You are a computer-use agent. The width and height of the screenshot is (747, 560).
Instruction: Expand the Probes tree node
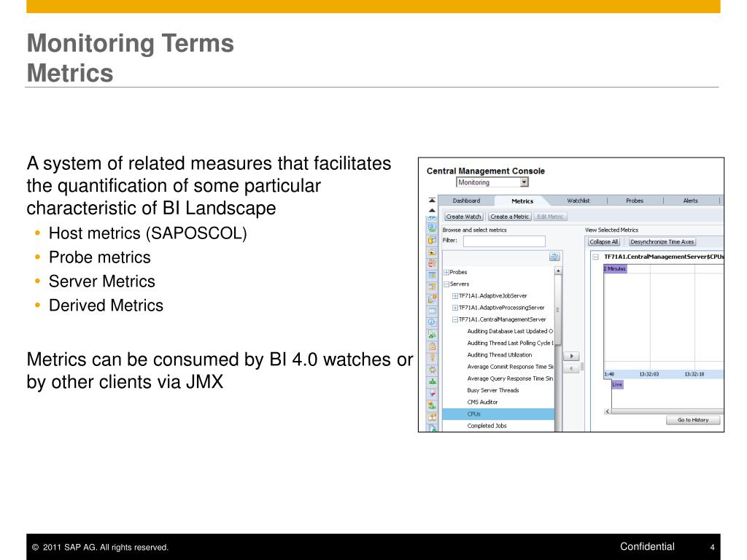[446, 273]
